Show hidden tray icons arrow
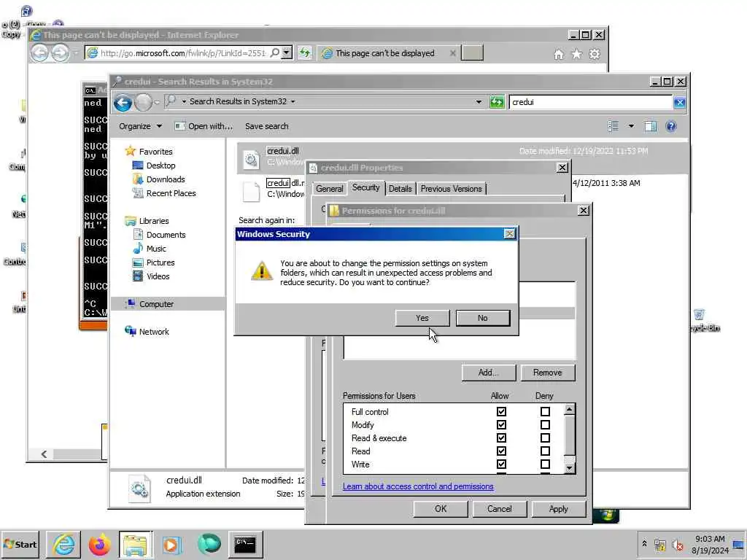 (x=644, y=544)
